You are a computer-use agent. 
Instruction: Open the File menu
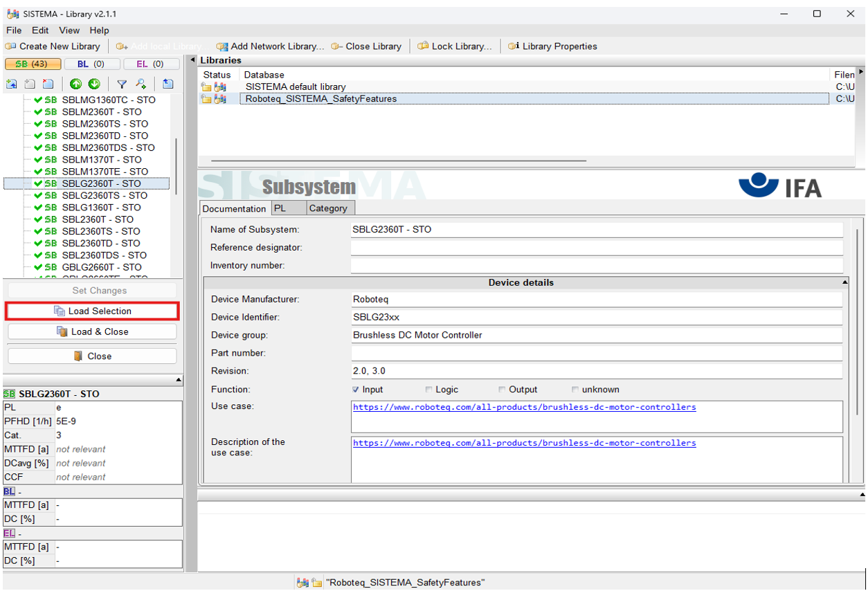14,30
